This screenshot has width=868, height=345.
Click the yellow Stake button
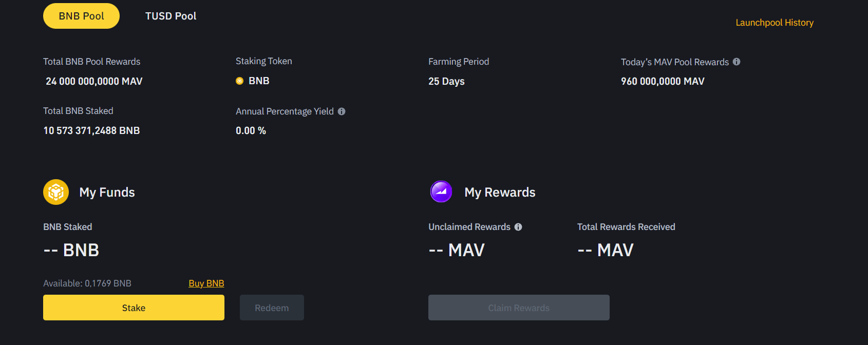(134, 308)
